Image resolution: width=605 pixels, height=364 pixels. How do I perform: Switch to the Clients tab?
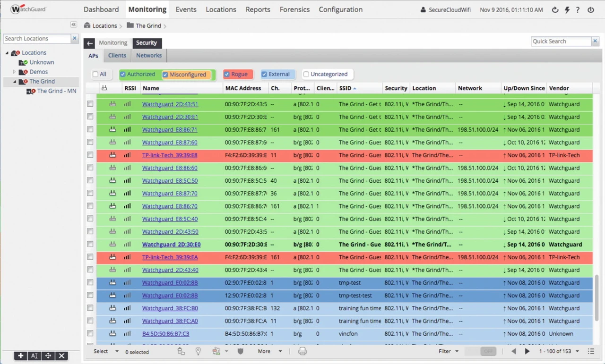pyautogui.click(x=117, y=55)
